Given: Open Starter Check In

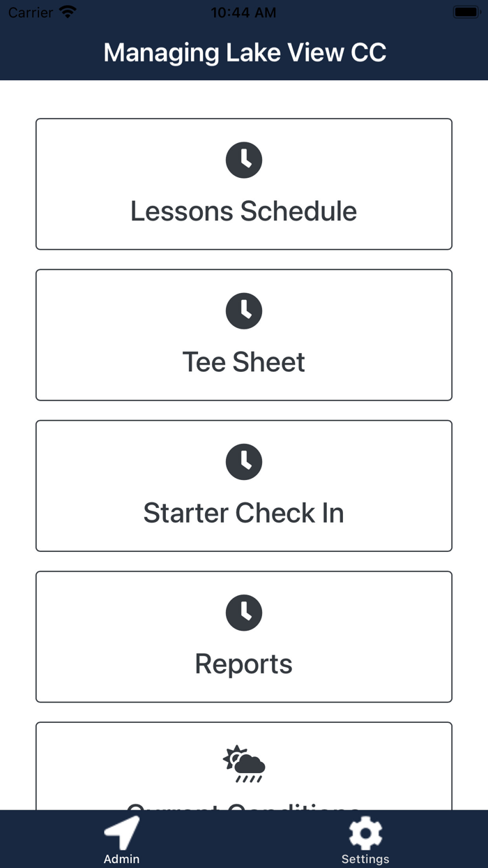Looking at the screenshot, I should pyautogui.click(x=243, y=486).
